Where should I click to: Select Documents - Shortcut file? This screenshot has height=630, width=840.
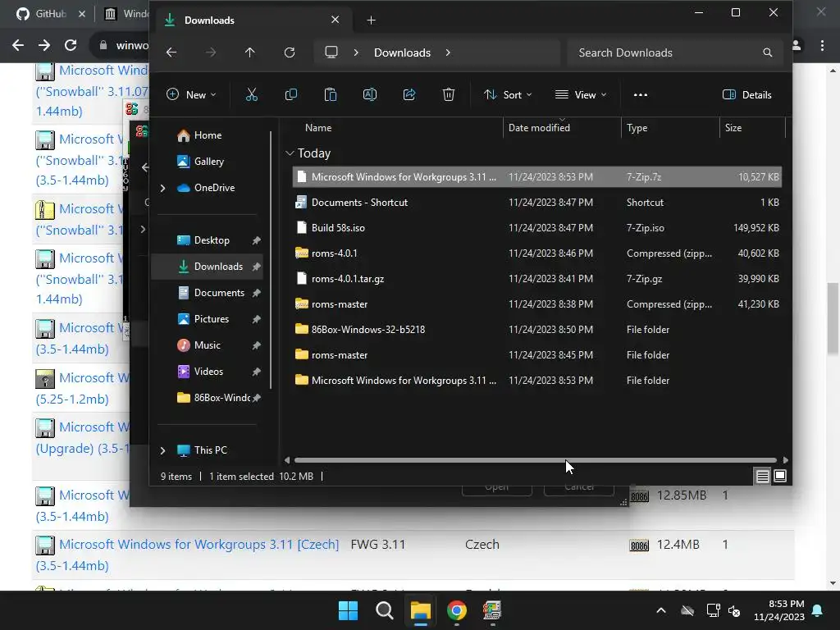tap(536, 203)
